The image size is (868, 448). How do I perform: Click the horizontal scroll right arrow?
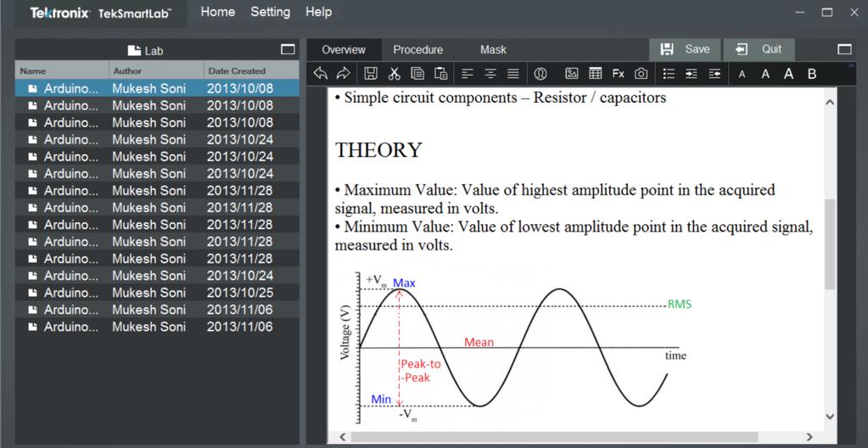coord(809,437)
